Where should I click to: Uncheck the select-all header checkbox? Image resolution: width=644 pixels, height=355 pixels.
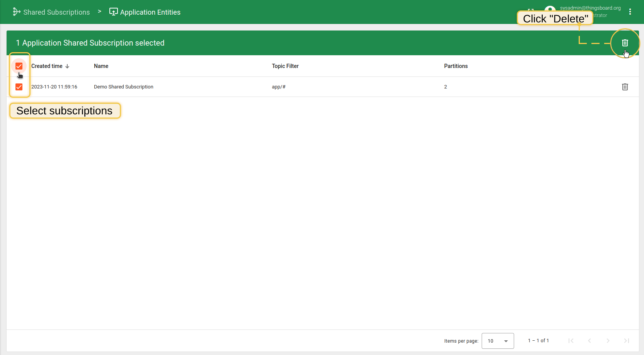[x=19, y=66]
